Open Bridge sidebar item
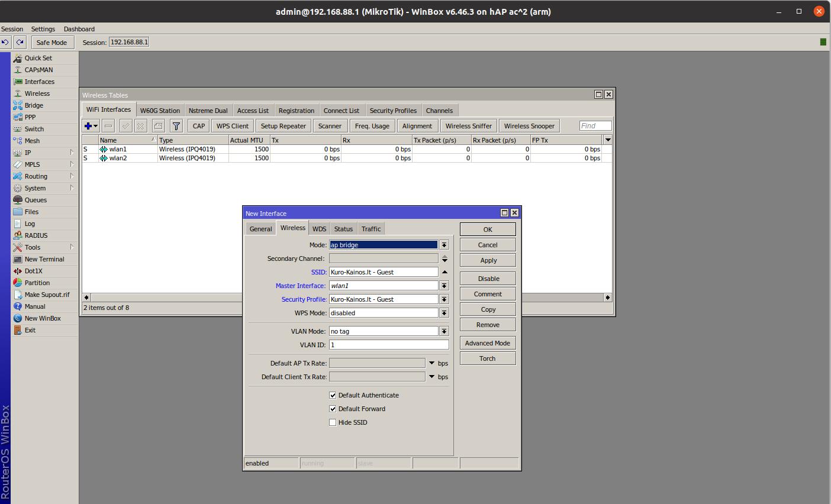831x504 pixels. tap(34, 105)
